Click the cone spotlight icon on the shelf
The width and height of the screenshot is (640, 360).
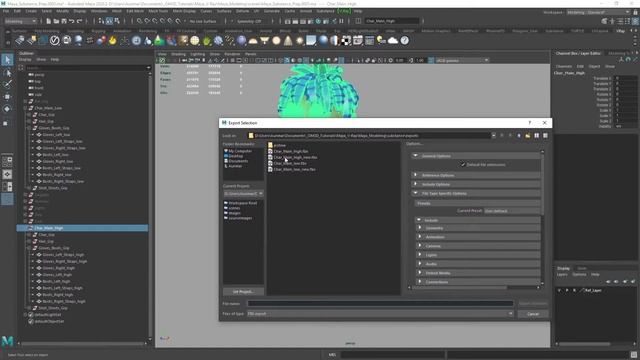coord(288,40)
